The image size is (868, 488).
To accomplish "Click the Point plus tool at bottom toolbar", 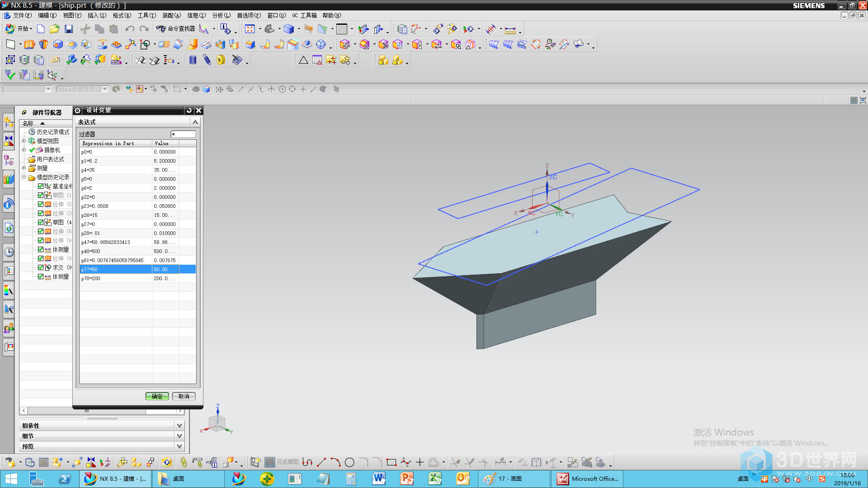I will 420,462.
